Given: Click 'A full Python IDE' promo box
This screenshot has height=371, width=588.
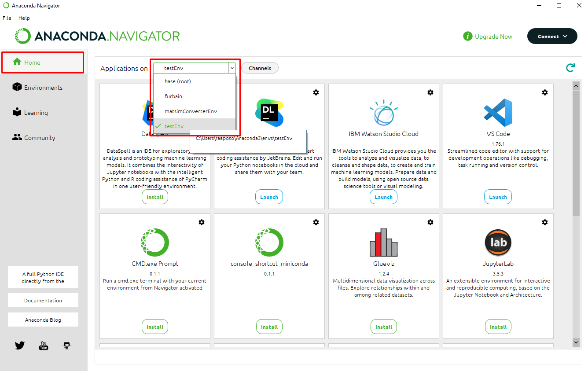Looking at the screenshot, I should tap(43, 277).
